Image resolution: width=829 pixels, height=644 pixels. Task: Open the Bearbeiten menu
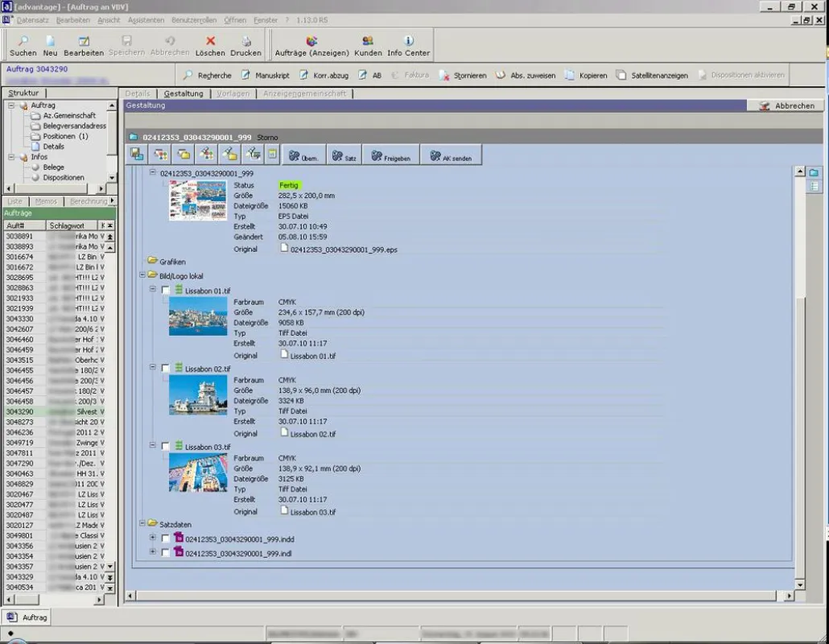pos(73,20)
